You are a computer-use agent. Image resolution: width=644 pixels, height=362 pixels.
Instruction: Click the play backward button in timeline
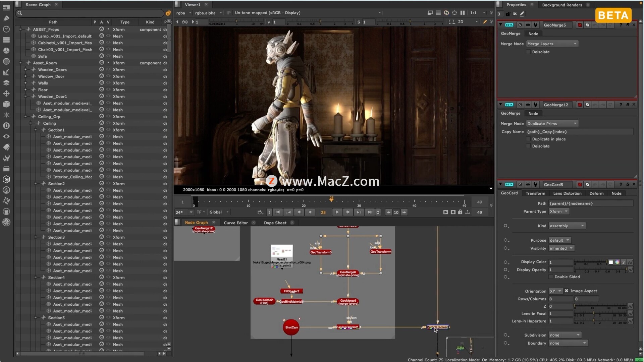(310, 212)
